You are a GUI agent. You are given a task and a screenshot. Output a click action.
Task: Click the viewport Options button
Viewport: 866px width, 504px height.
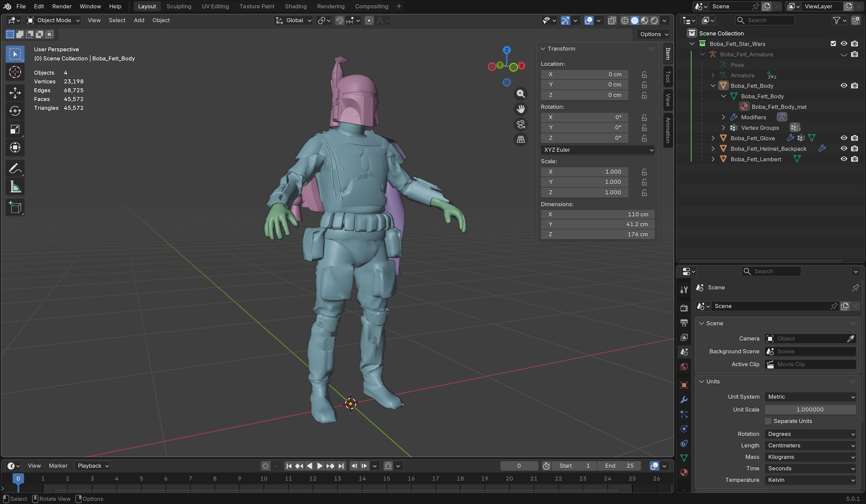[654, 34]
